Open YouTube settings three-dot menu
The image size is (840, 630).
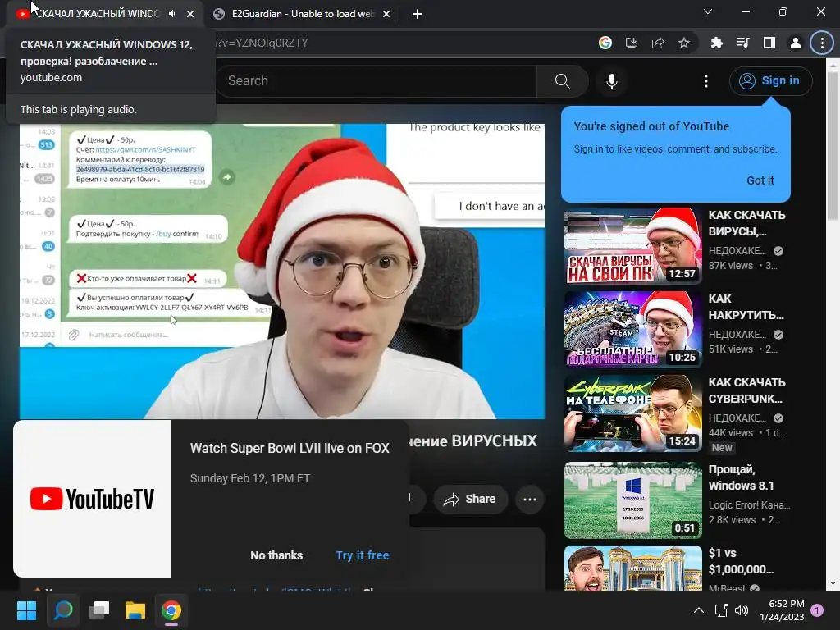tap(706, 81)
